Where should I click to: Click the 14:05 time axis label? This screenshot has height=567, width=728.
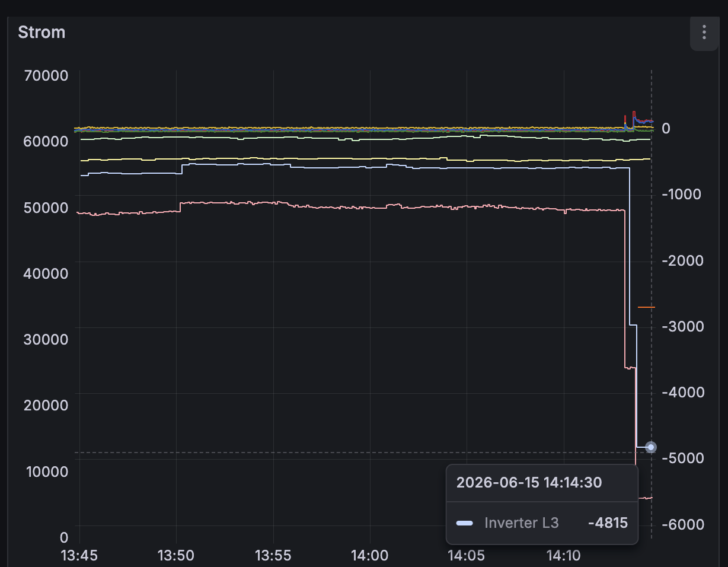[467, 556]
